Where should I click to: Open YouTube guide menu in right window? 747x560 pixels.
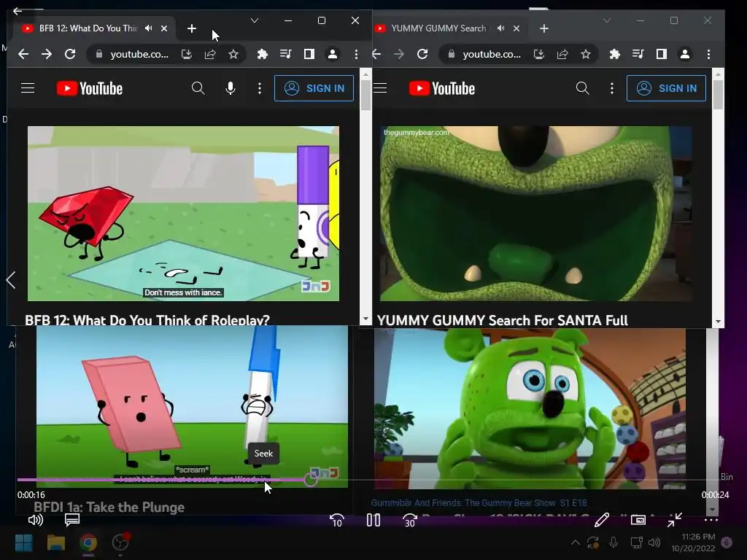[380, 88]
